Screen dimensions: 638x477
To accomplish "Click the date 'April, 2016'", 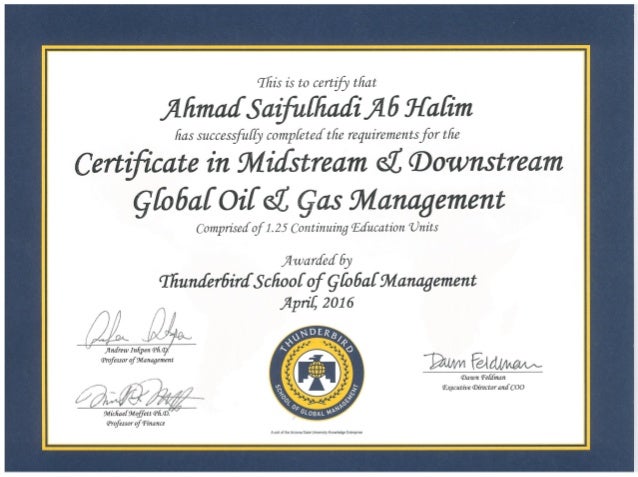I will [x=317, y=302].
